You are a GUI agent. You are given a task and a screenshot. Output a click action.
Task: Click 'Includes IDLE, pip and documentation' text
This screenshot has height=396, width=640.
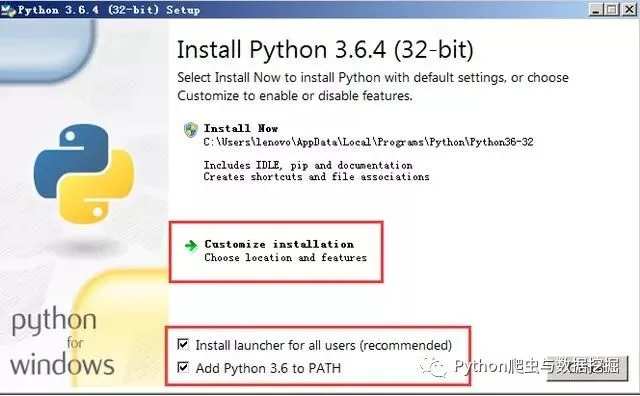point(308,165)
